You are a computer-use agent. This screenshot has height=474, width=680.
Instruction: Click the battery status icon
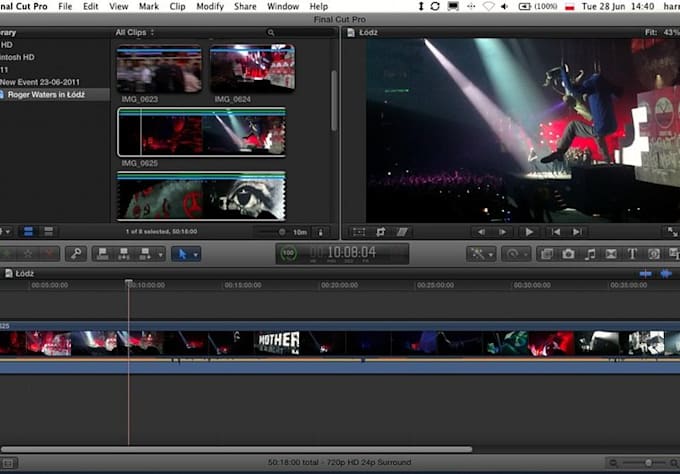pyautogui.click(x=525, y=7)
